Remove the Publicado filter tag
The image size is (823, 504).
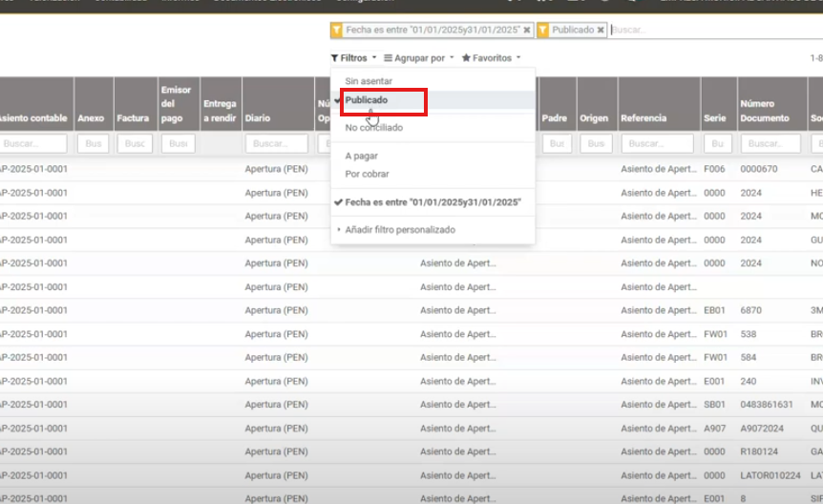click(x=601, y=31)
